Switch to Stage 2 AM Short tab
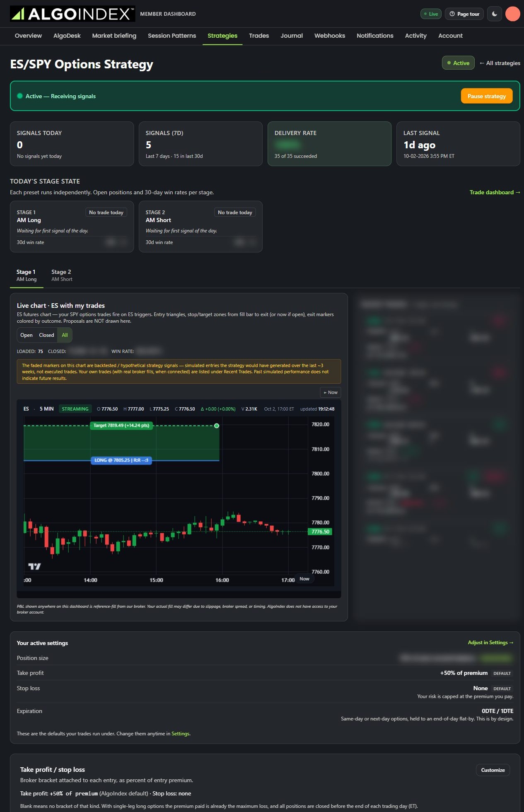The image size is (524, 812). click(x=62, y=275)
